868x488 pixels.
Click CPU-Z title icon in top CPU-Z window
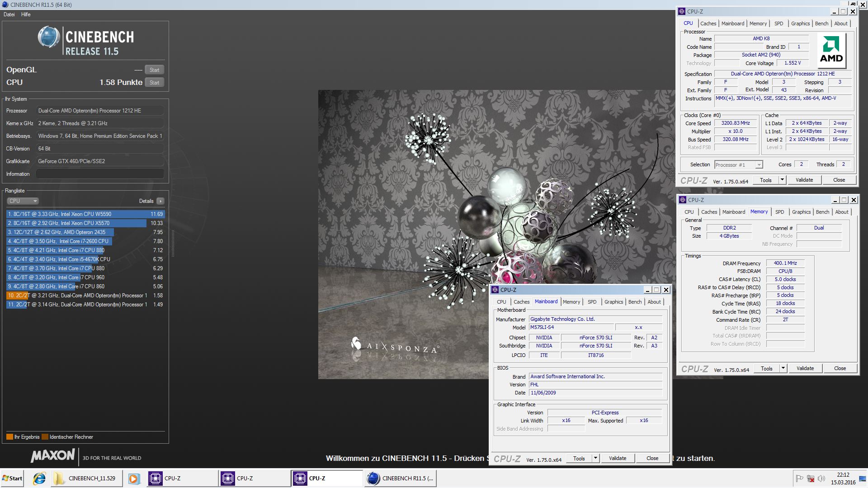coord(682,12)
